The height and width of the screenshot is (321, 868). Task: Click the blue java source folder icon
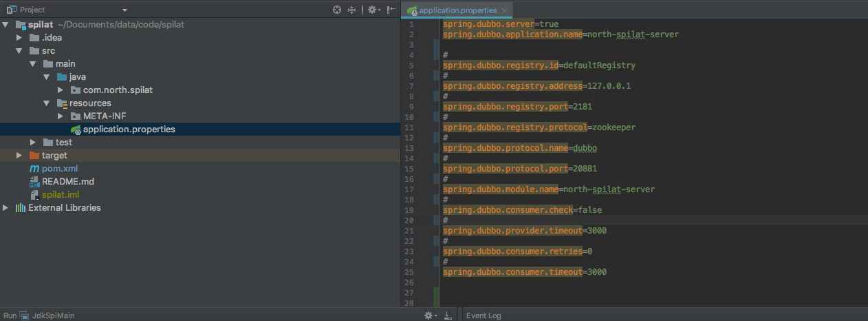[62, 77]
